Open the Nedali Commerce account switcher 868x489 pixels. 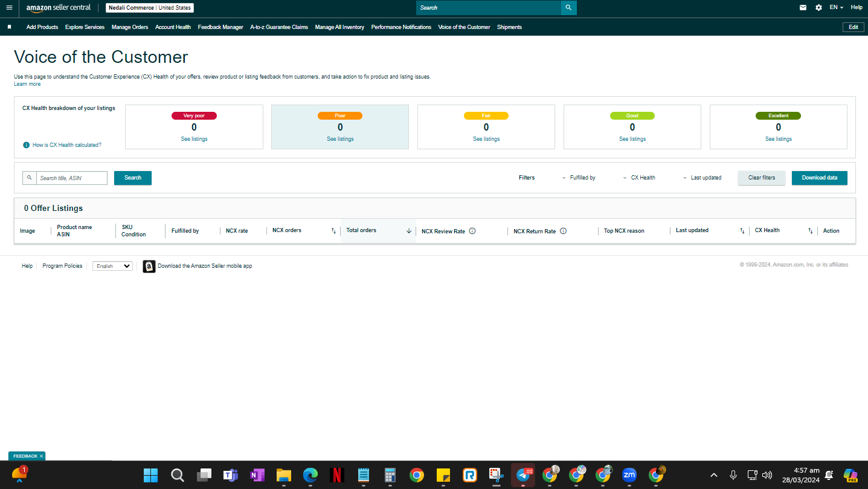point(150,8)
